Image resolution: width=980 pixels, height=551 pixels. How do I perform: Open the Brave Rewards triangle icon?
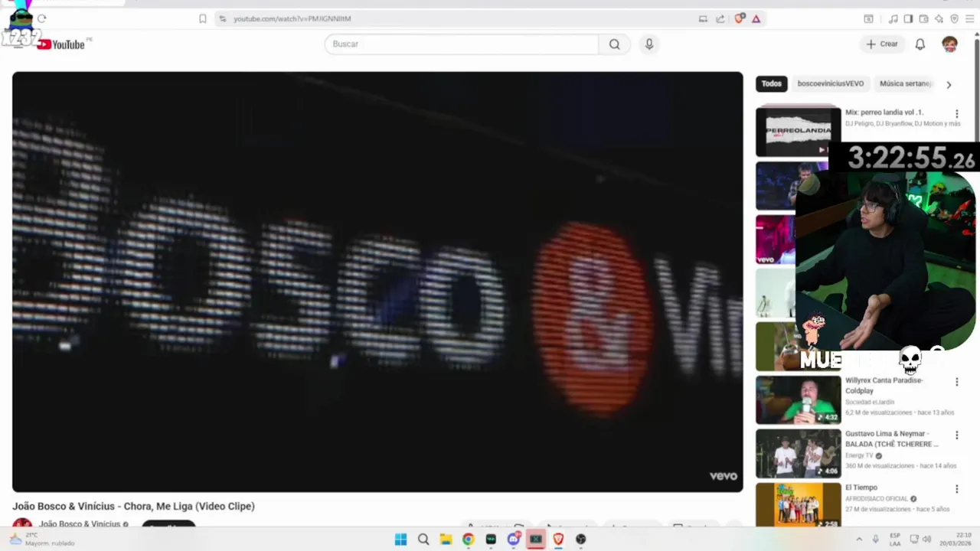point(756,18)
